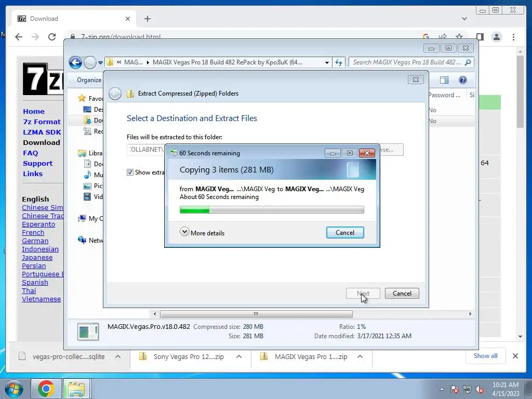This screenshot has height=399, width=532.
Task: Open LZMA SDK link
Action: (42, 132)
